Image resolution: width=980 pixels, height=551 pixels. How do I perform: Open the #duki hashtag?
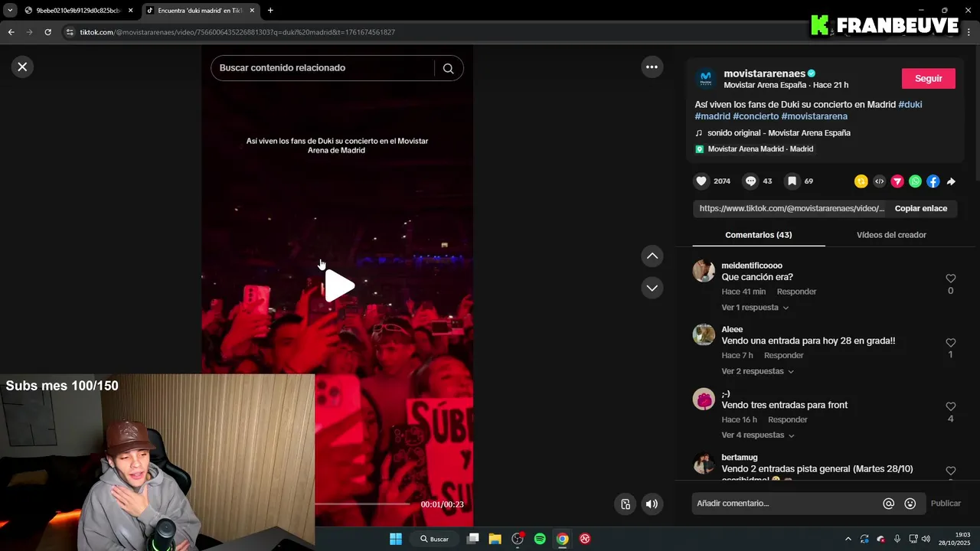tap(910, 104)
